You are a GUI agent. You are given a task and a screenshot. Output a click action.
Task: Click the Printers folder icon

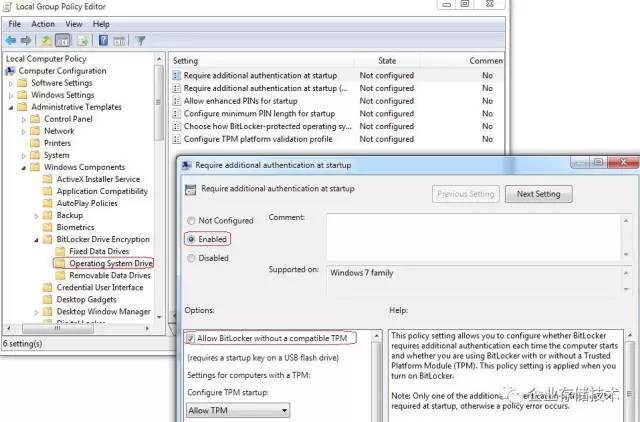35,143
